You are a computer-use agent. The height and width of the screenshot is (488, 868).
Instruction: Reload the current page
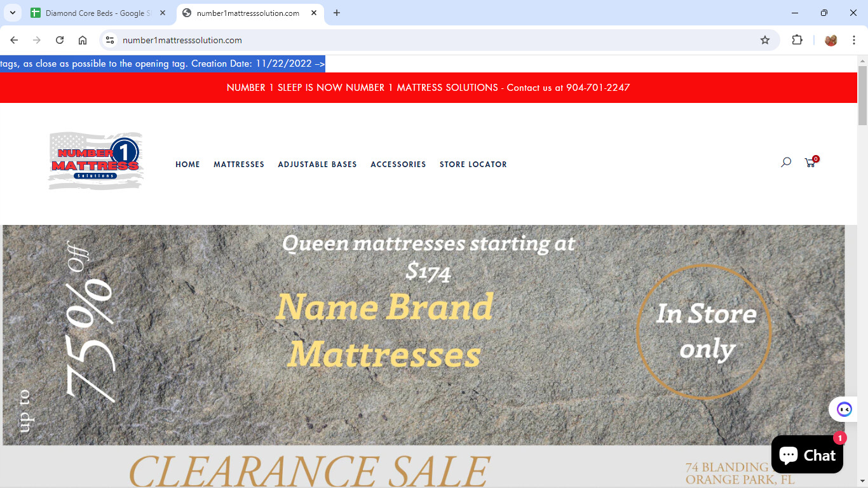[60, 40]
